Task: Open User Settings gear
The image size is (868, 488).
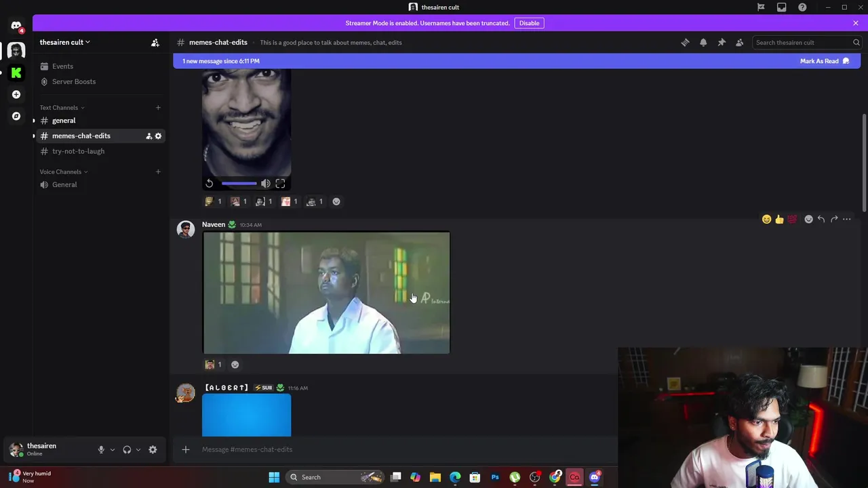Action: tap(153, 450)
